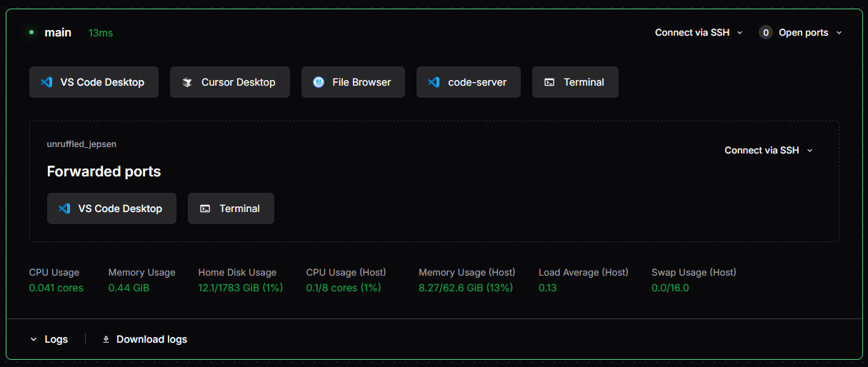Viewport: 868px width, 367px height.
Task: Launch the File Browser button
Action: (353, 82)
